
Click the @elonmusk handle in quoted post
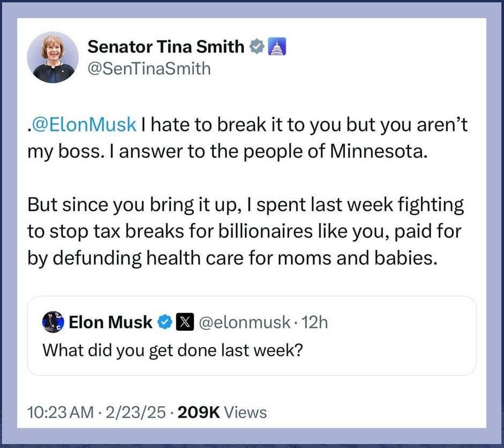click(245, 322)
